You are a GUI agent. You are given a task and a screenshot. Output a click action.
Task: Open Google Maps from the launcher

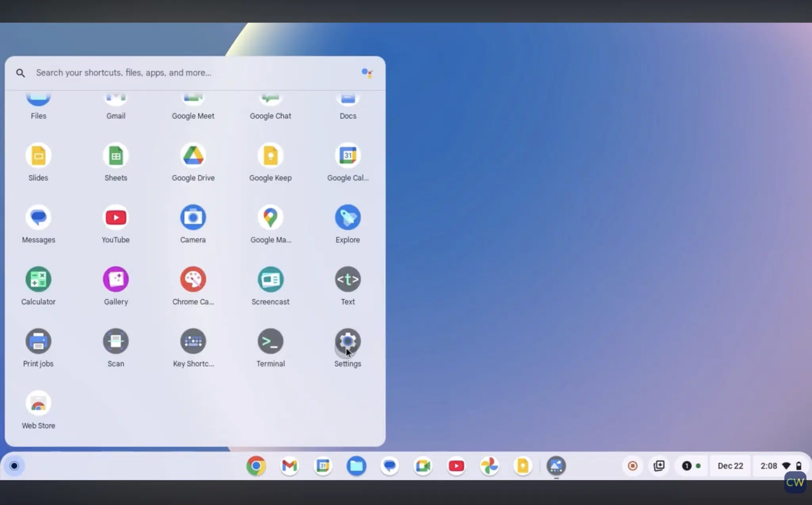click(270, 224)
